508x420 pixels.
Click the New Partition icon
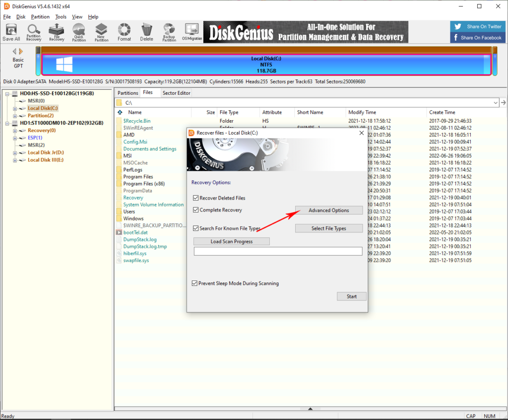101,31
